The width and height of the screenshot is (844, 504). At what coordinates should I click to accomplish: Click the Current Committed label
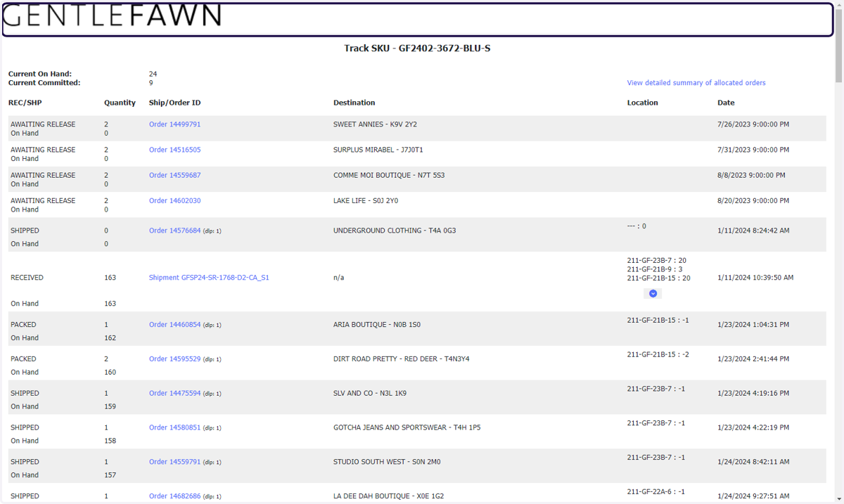click(44, 83)
